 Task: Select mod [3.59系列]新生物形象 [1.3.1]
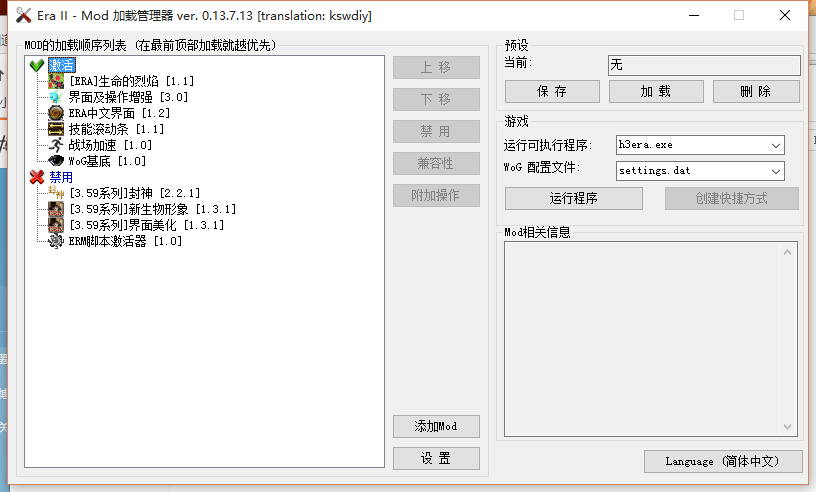pyautogui.click(x=153, y=209)
